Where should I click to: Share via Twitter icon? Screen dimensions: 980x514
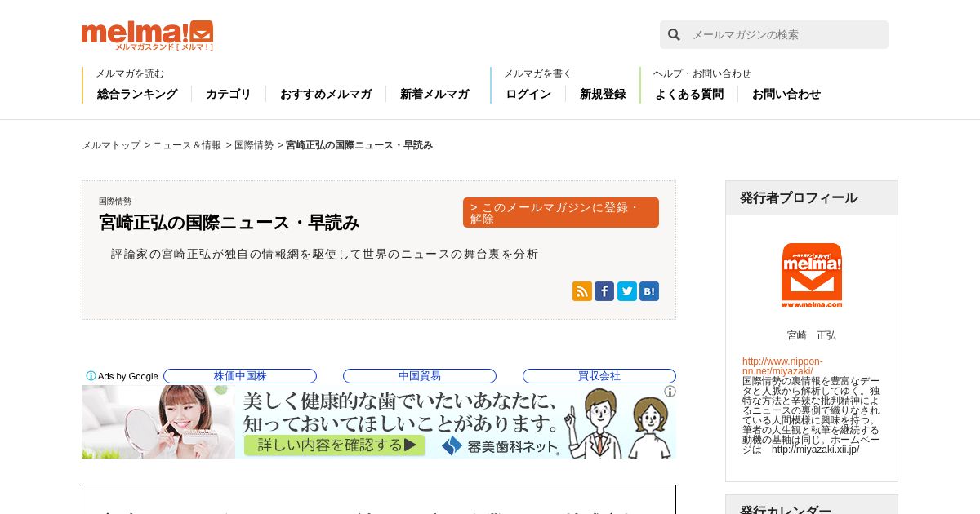[626, 291]
